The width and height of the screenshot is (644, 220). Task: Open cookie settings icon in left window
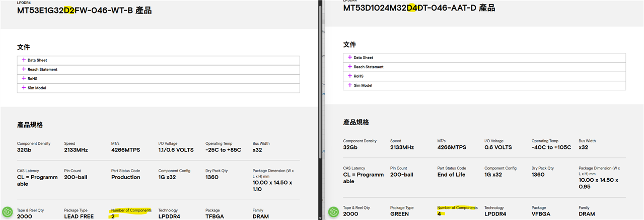pos(8,212)
